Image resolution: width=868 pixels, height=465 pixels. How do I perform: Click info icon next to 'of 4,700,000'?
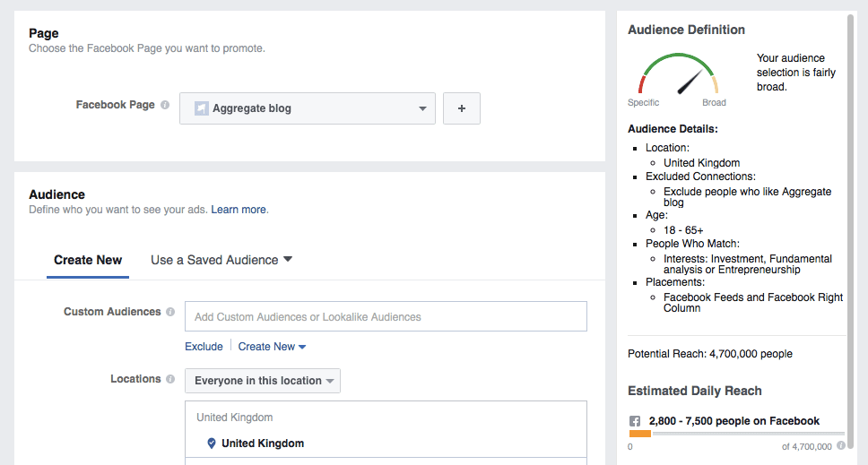click(841, 445)
